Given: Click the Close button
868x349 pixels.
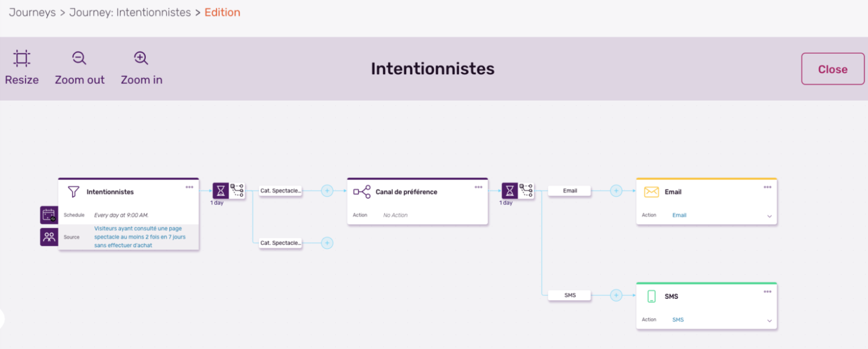Looking at the screenshot, I should tap(832, 69).
